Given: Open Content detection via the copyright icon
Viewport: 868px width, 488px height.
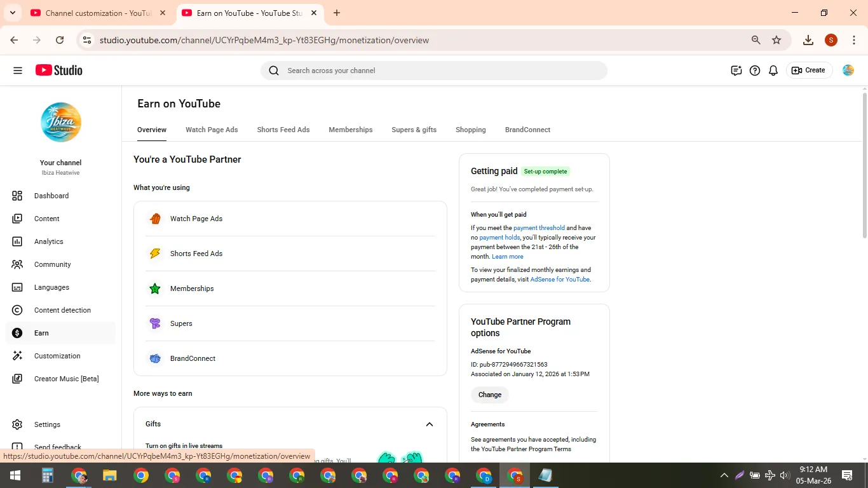Looking at the screenshot, I should point(17,310).
